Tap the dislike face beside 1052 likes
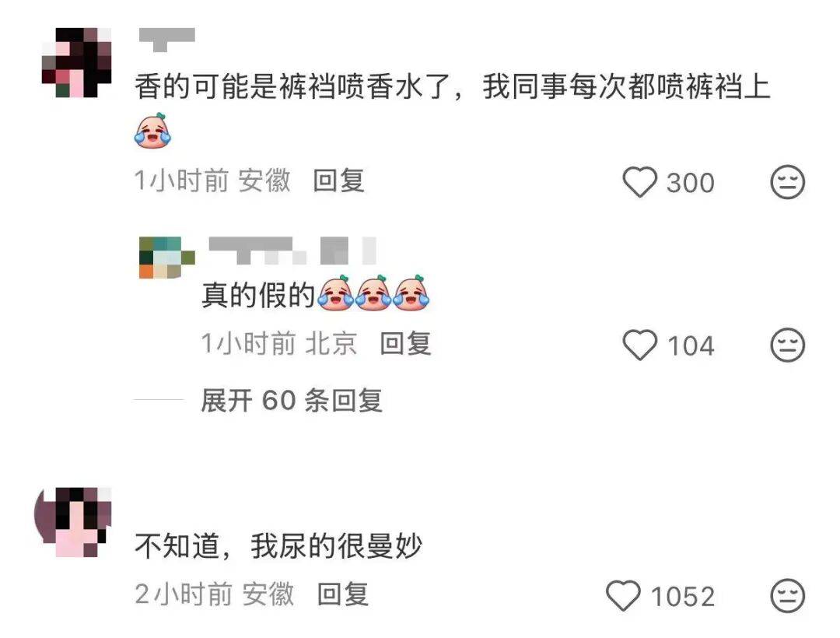 tap(787, 596)
